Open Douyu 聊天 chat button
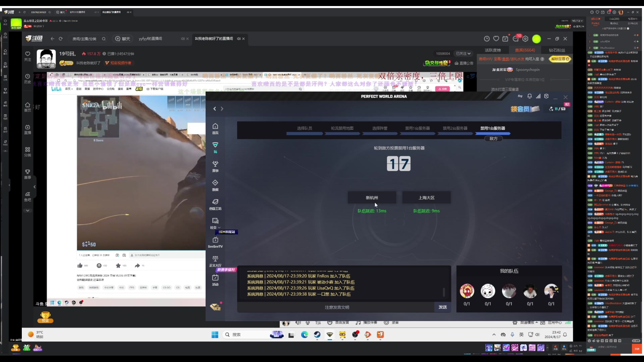The height and width of the screenshot is (362, 644). pyautogui.click(x=123, y=39)
